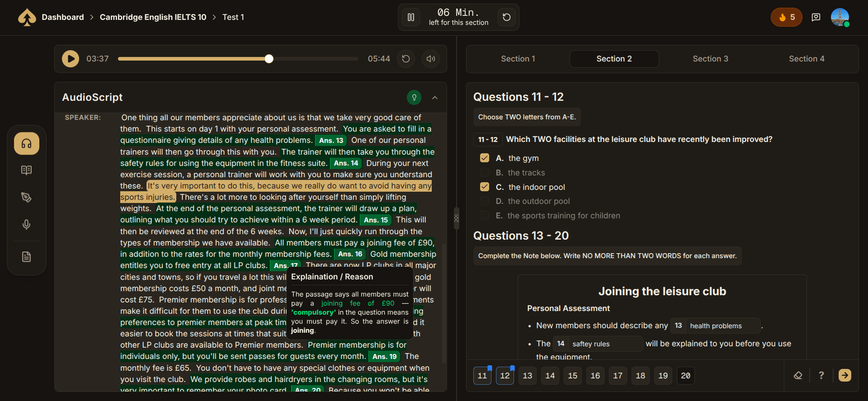The width and height of the screenshot is (868, 401).
Task: Jump to question 12
Action: [x=505, y=375]
